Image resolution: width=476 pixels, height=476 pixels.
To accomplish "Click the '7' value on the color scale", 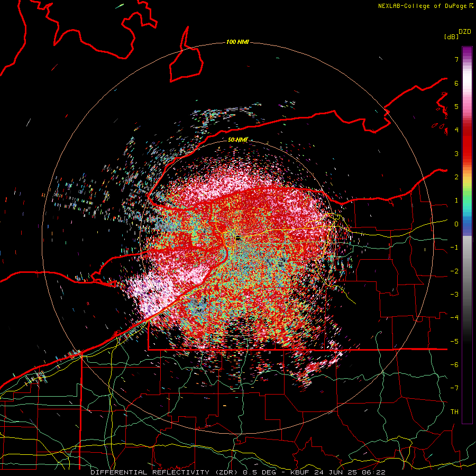I will point(456,59).
